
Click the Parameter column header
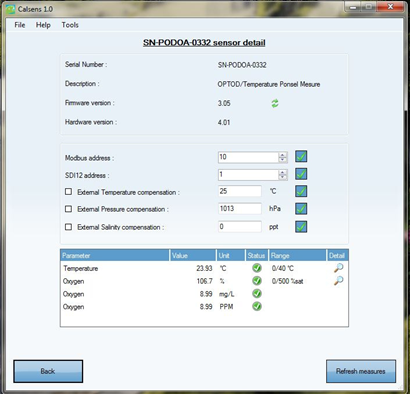coord(115,256)
